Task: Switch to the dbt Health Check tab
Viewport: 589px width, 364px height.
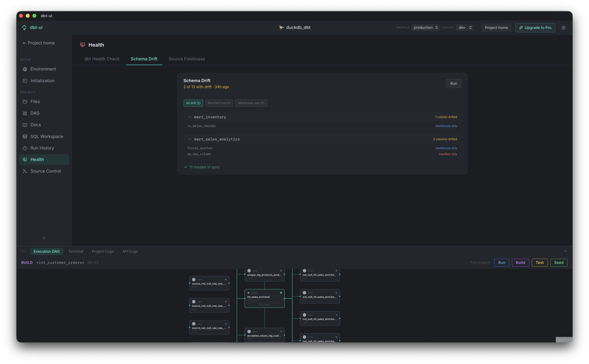Action: (x=102, y=59)
